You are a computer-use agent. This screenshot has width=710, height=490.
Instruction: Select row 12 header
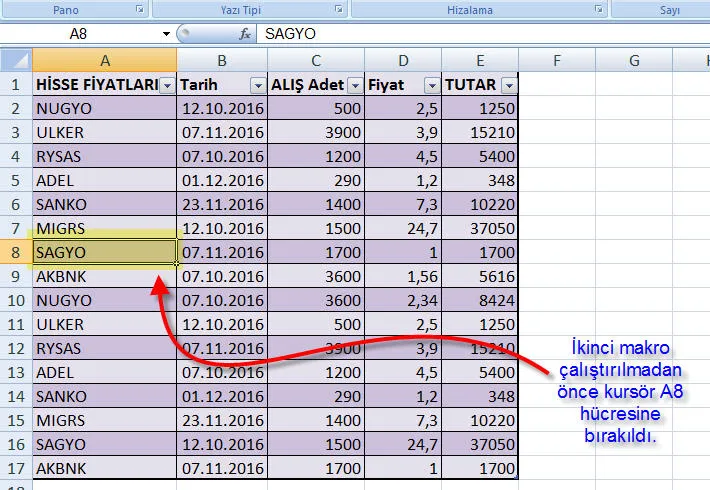[16, 349]
